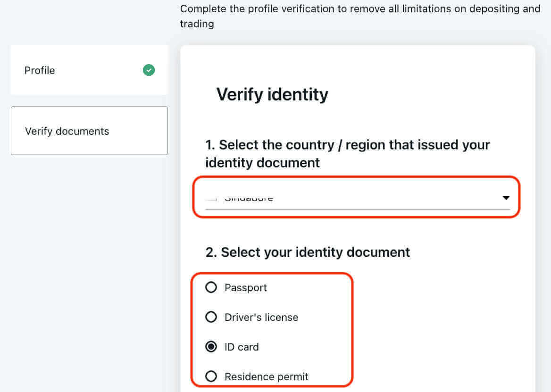Viewport: 551px width, 392px height.
Task: Switch to the Verify documents step
Action: pos(89,131)
